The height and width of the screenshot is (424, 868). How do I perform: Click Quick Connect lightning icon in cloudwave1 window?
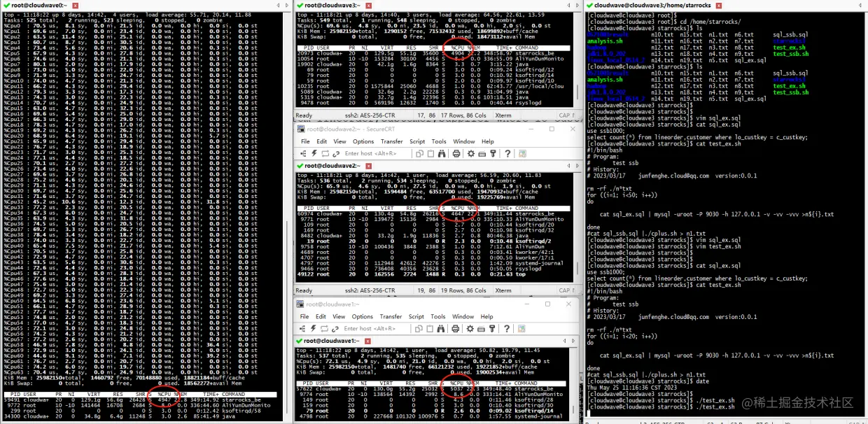click(x=314, y=328)
